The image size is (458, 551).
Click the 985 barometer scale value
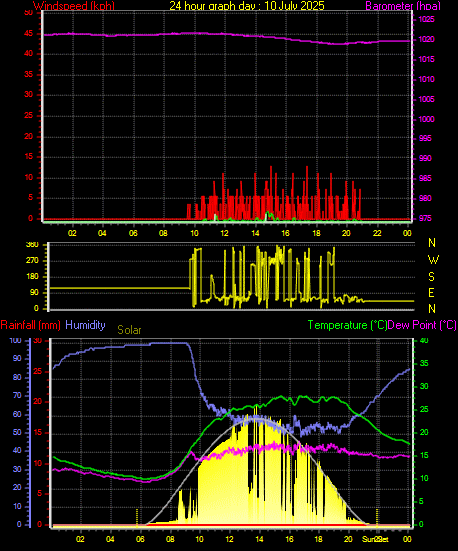click(425, 179)
